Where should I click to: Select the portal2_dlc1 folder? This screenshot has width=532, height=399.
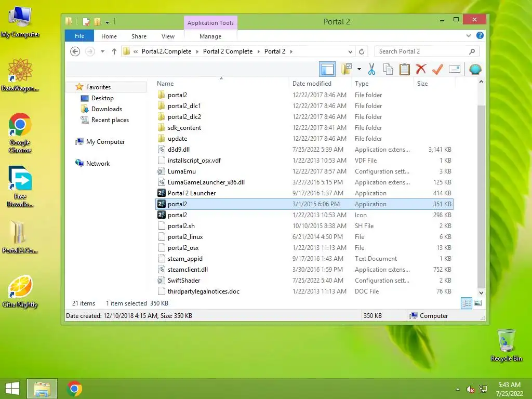pos(304,106)
